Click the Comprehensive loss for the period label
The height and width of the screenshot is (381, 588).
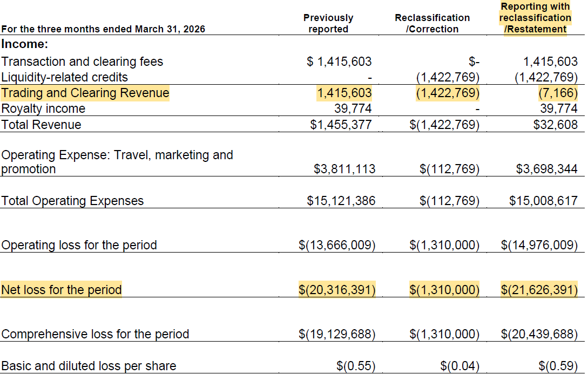coord(95,334)
